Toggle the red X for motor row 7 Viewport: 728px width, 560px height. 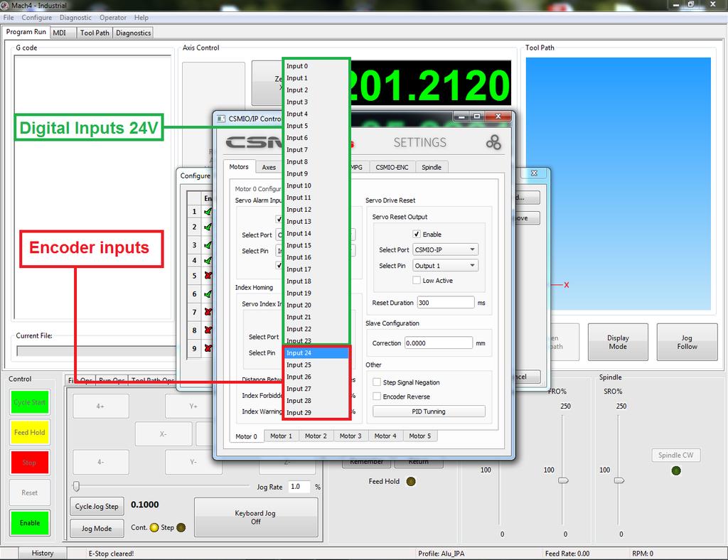[x=208, y=312]
